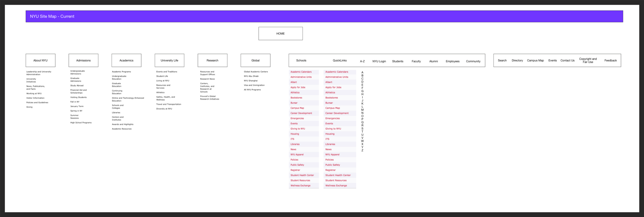Click Academic Programs under Academics
Screen dimensions: 644x217
tap(121, 72)
